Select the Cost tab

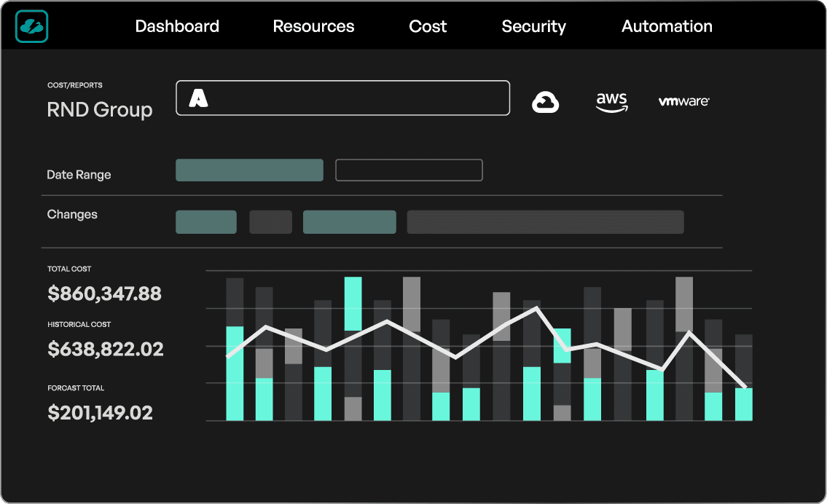427,26
